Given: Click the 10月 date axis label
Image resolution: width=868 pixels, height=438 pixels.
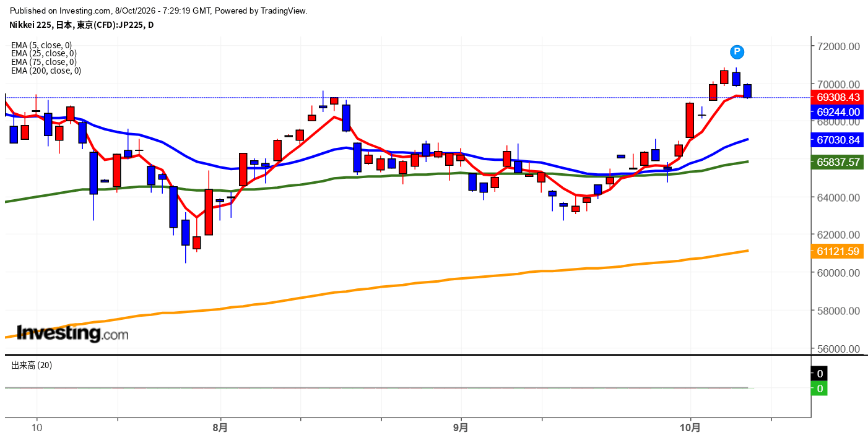Looking at the screenshot, I should click(x=690, y=427).
